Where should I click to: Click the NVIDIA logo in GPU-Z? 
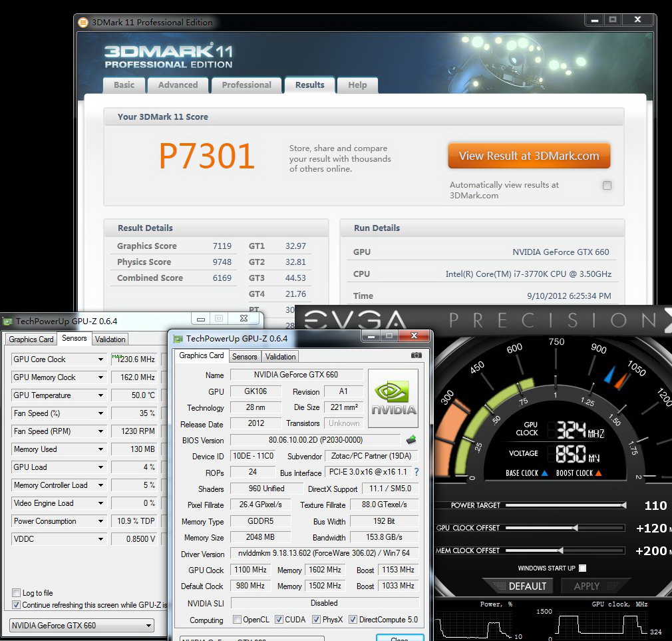point(393,398)
